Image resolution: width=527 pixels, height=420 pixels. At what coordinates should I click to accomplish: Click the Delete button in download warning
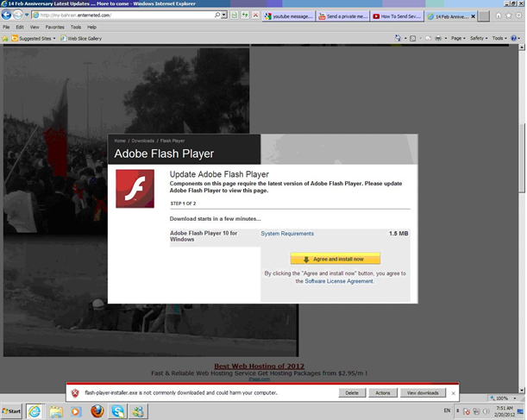click(352, 392)
